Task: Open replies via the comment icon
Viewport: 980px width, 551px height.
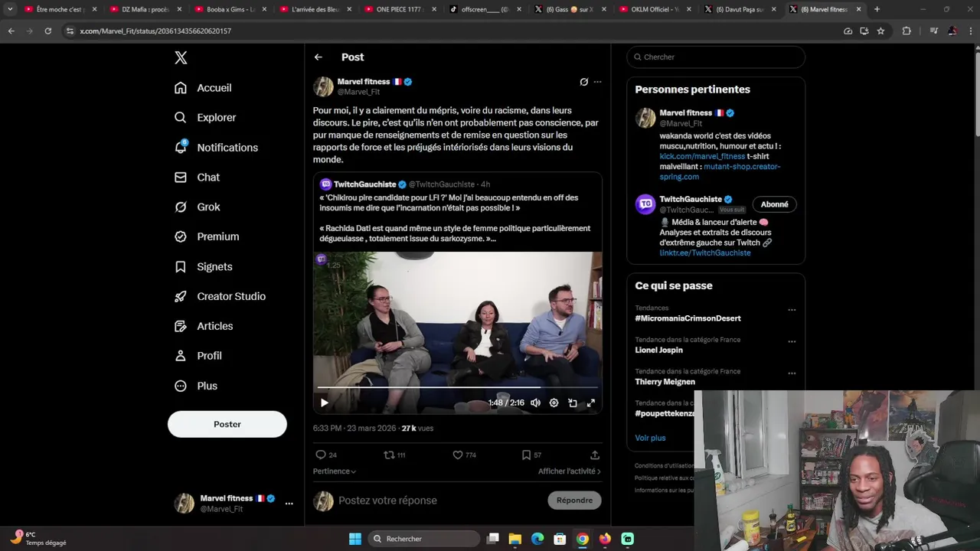Action: [321, 455]
